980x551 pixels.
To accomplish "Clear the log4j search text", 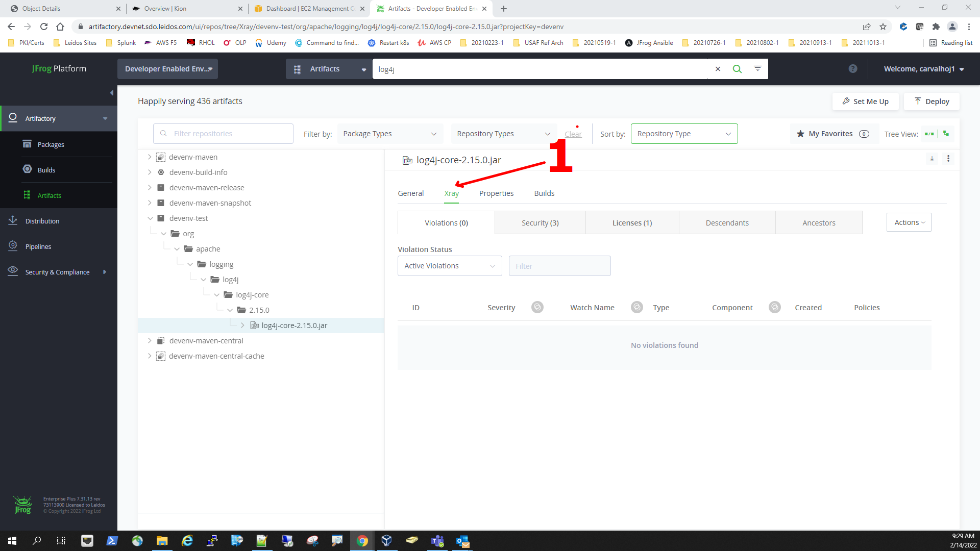I will [x=718, y=69].
